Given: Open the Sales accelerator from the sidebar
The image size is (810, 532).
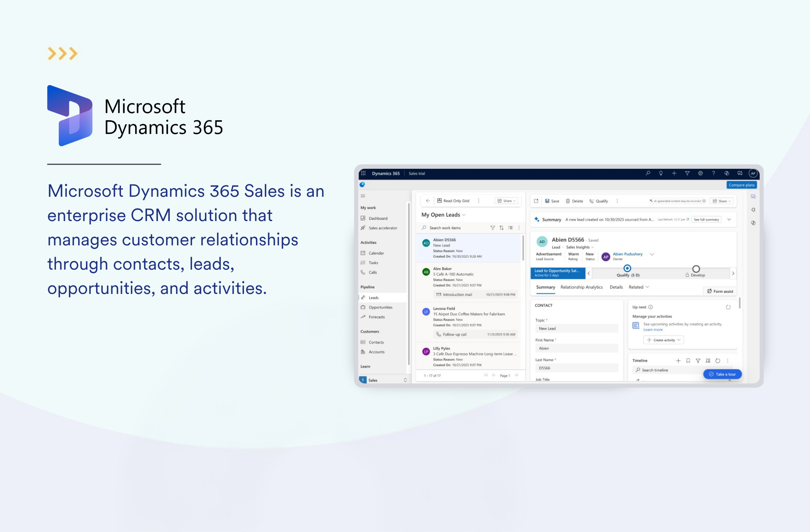Looking at the screenshot, I should coord(383,228).
